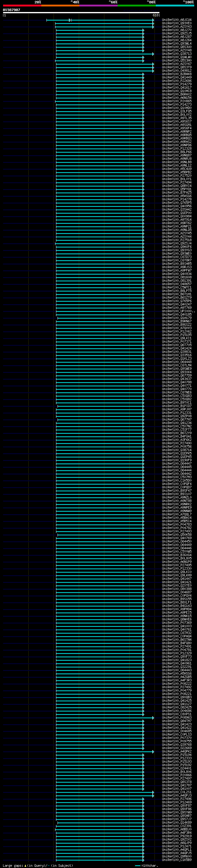Select the UniRef100_P12469 label
The width and height of the screenshot is (197, 868).
pyautogui.click(x=177, y=802)
